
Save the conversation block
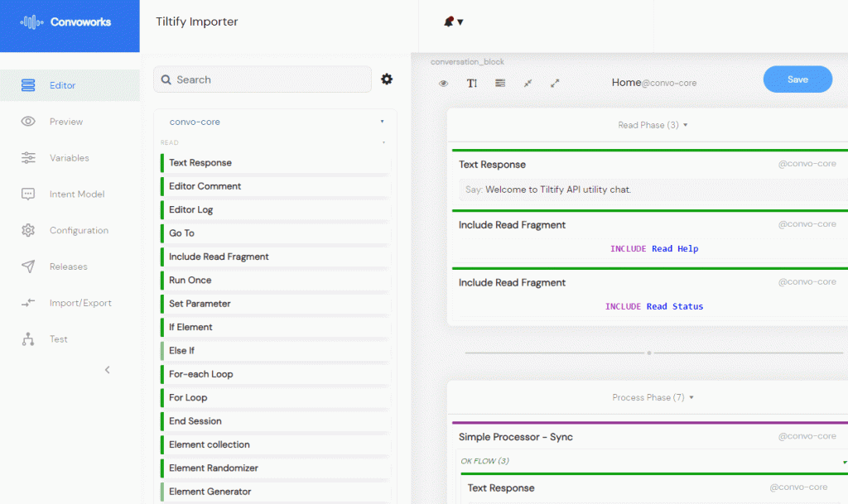797,79
